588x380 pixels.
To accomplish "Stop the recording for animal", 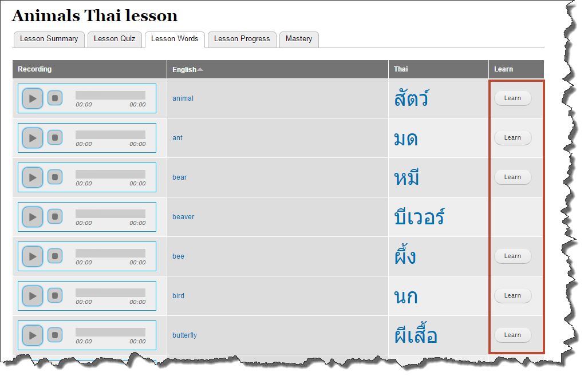I will click(x=55, y=98).
